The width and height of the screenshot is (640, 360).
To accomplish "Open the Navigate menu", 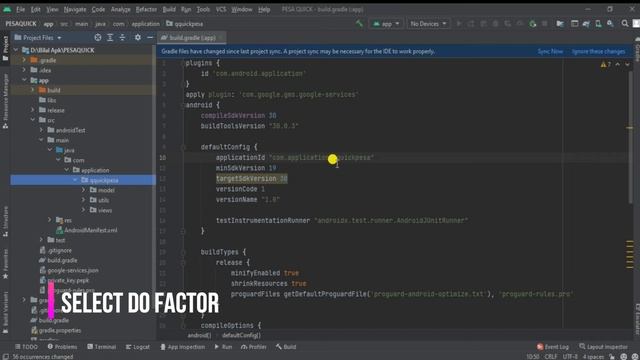I will click(75, 9).
